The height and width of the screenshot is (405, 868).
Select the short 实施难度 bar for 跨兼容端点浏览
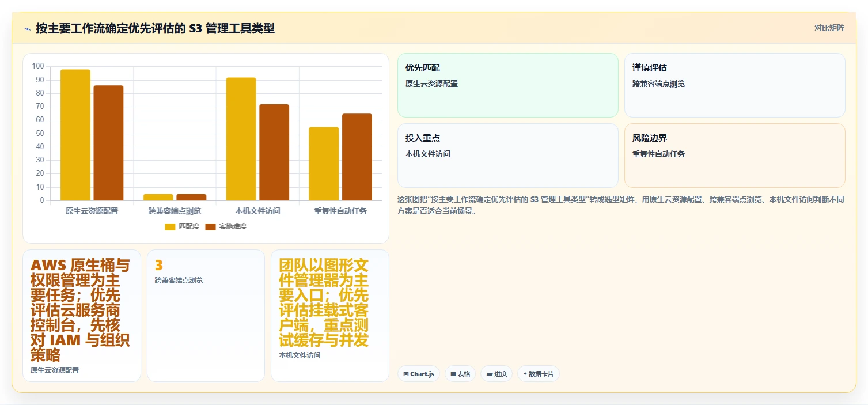coord(191,197)
